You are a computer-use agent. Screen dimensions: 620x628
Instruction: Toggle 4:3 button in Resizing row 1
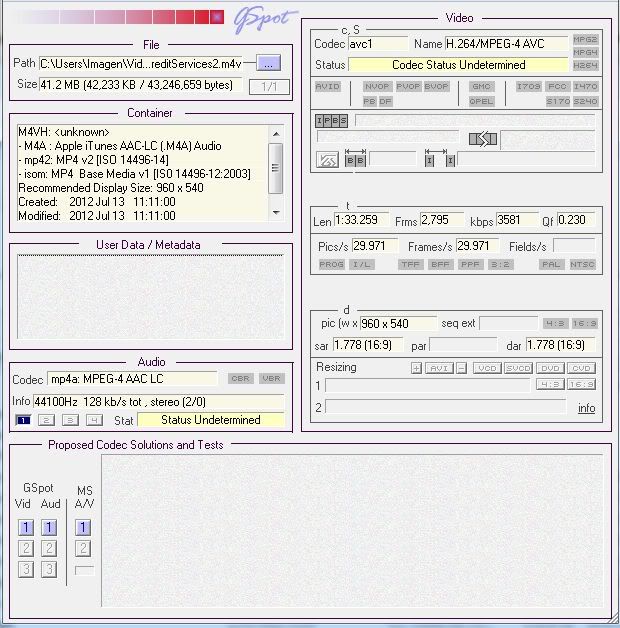(x=550, y=384)
